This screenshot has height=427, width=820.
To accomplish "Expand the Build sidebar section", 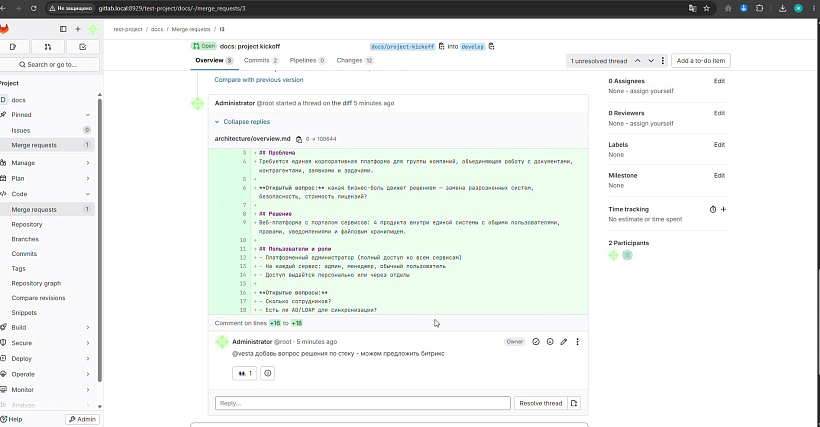I will click(x=88, y=328).
